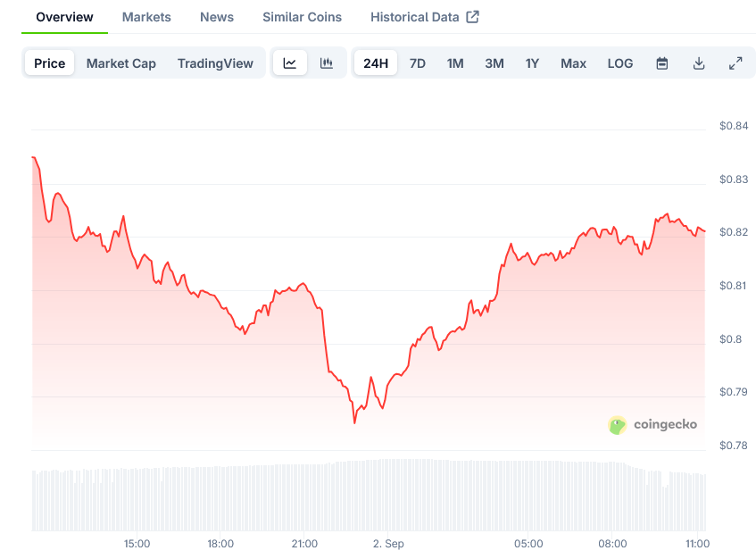The image size is (756, 559).
Task: Click the $0.82 price axis label
Action: tap(734, 232)
